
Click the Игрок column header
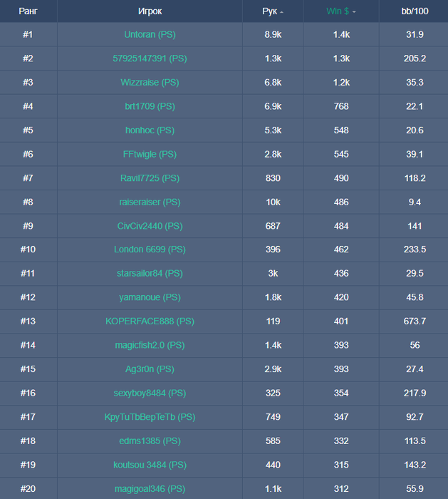[150, 11]
